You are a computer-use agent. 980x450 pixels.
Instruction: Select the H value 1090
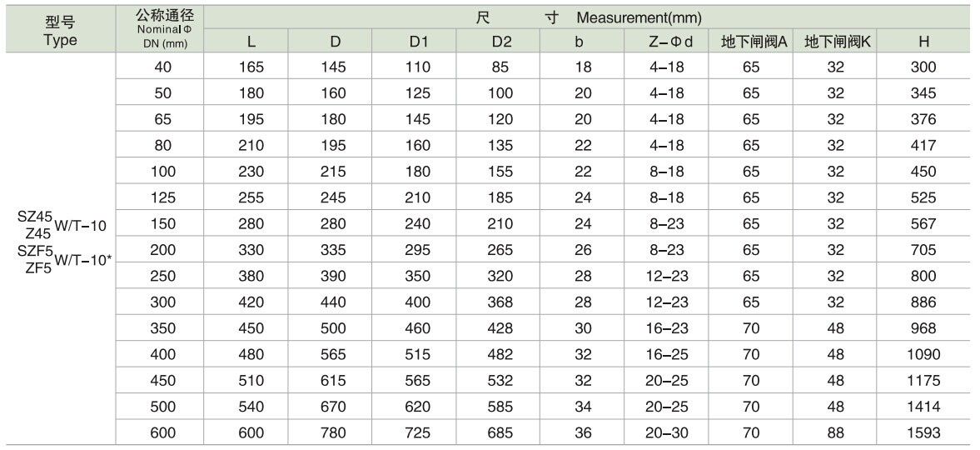923,354
